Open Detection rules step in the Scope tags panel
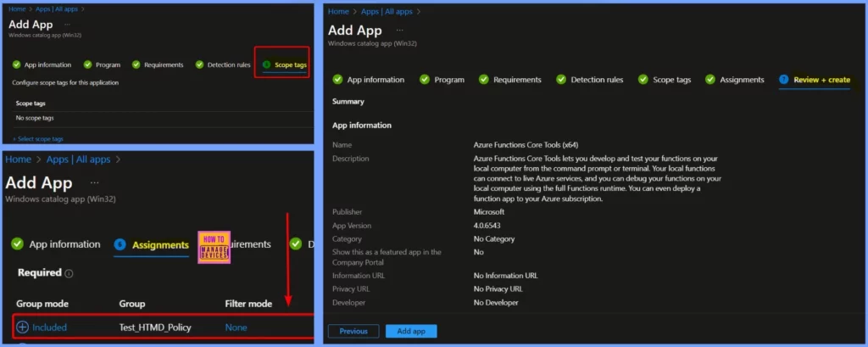Image resolution: width=868 pixels, height=347 pixels. pos(223,64)
